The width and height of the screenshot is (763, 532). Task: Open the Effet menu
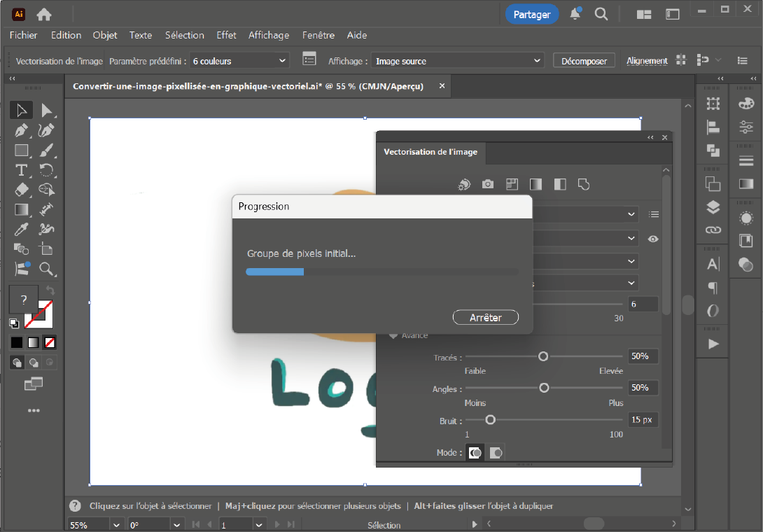pyautogui.click(x=226, y=35)
